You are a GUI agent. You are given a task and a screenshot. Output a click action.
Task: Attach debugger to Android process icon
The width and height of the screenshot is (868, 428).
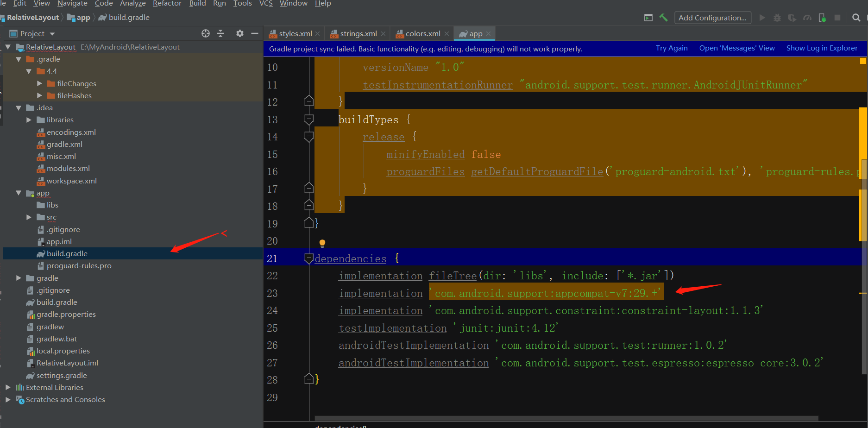click(x=823, y=17)
